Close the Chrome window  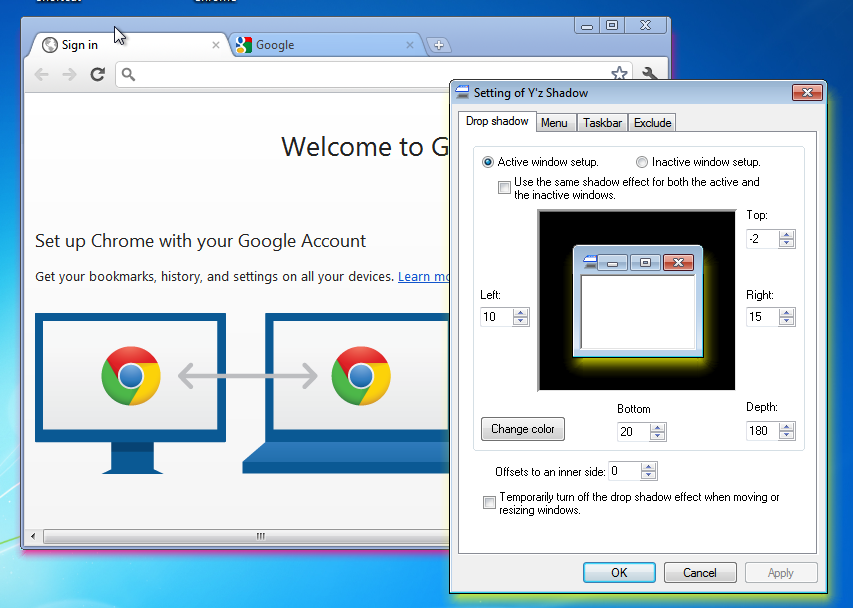point(646,26)
